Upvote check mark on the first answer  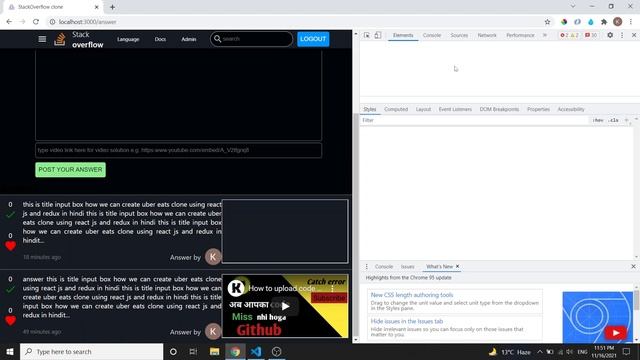[x=11, y=214]
